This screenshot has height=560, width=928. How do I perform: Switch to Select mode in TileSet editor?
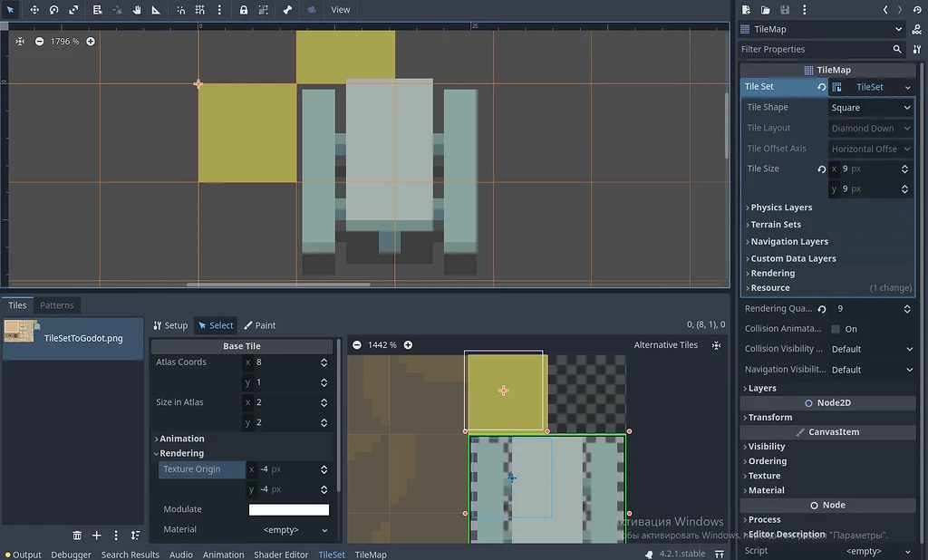[x=216, y=325]
